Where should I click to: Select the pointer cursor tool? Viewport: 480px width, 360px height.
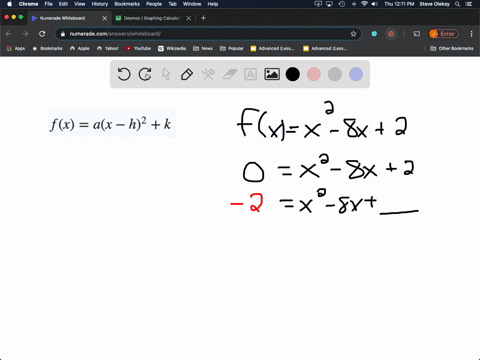pyautogui.click(x=166, y=74)
